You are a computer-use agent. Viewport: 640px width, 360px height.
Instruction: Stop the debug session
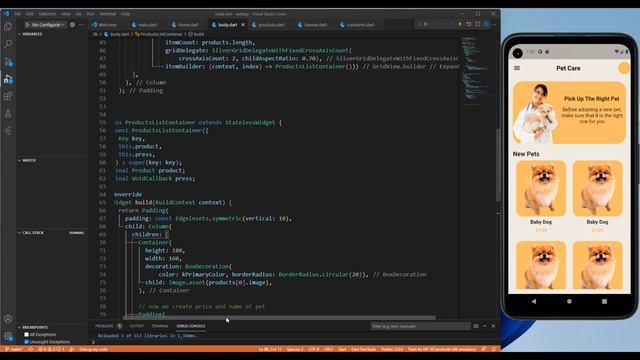477,24
